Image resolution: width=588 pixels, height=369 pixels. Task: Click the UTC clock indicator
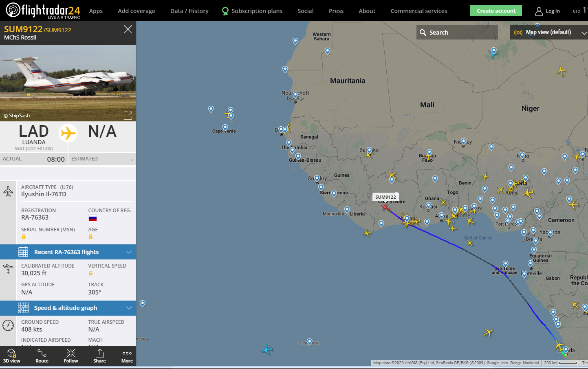coord(580,11)
